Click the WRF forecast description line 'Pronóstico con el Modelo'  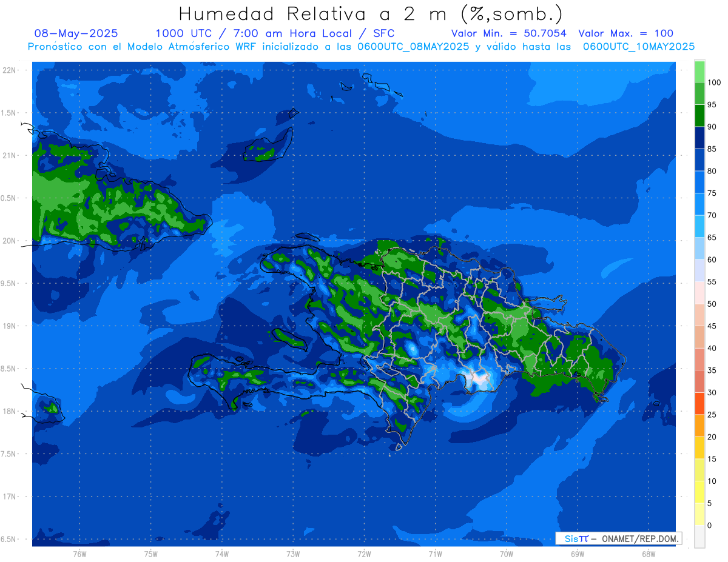[361, 46]
